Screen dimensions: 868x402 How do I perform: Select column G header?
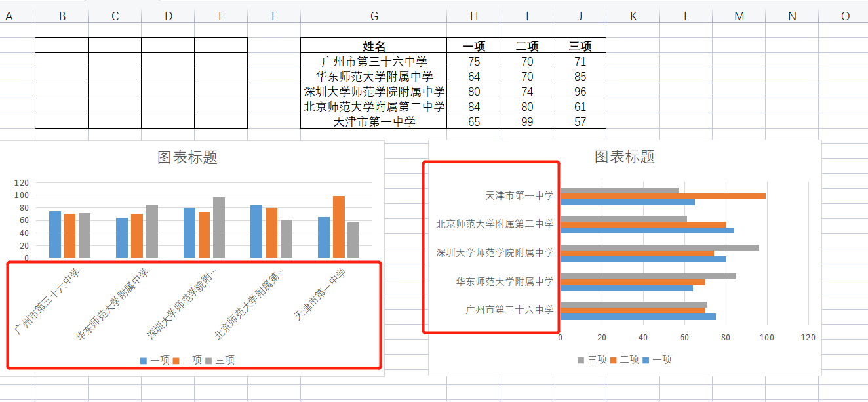pos(374,16)
